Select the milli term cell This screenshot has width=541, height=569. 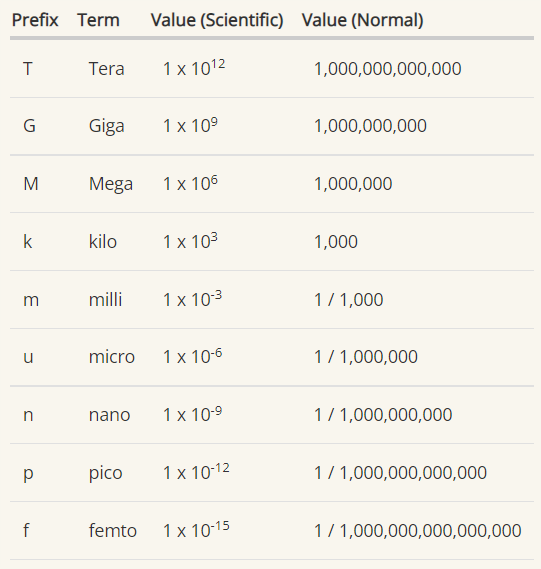coord(106,299)
